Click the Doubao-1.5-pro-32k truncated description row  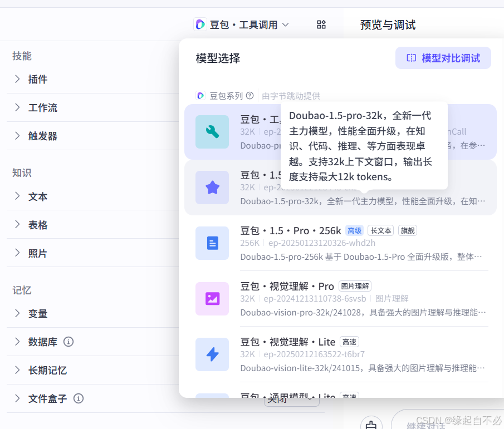[363, 201]
